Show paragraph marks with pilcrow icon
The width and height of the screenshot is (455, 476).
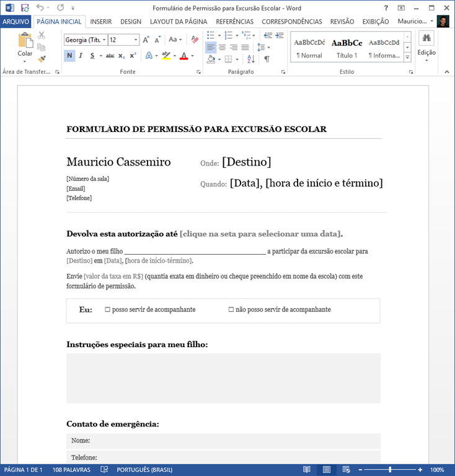click(x=267, y=59)
